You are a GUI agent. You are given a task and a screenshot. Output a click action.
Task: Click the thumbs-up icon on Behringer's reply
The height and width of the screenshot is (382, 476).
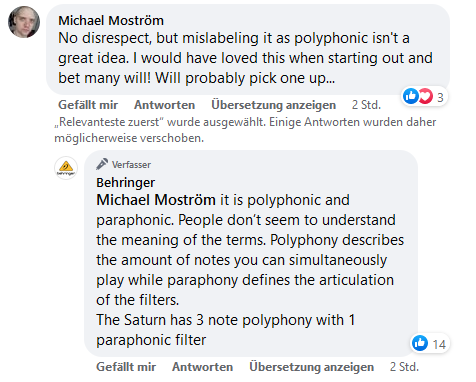click(420, 343)
